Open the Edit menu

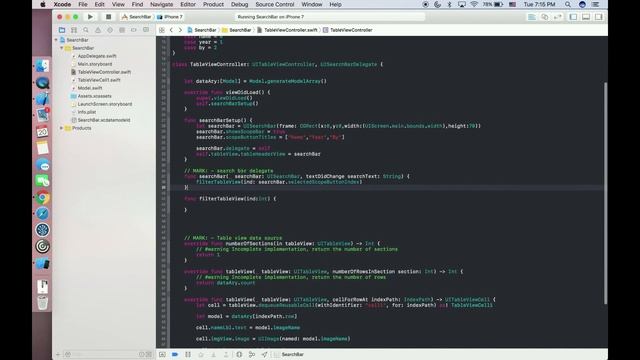coord(100,4)
